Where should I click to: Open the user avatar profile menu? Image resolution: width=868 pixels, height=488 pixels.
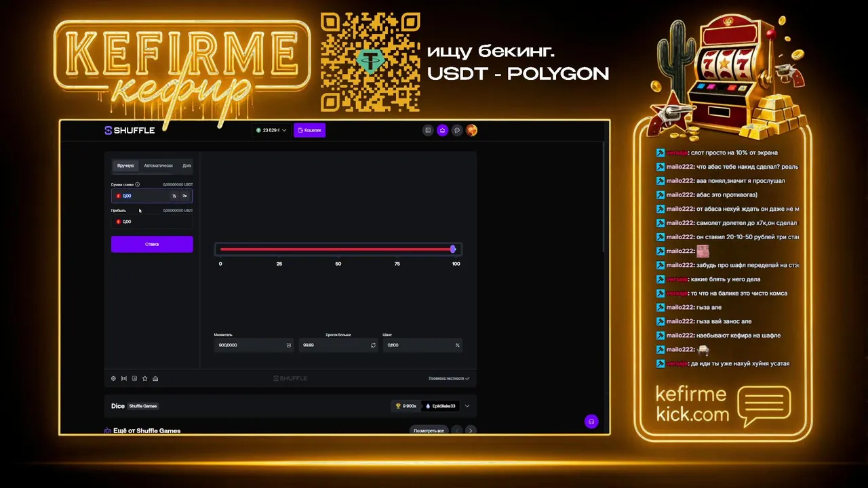472,130
